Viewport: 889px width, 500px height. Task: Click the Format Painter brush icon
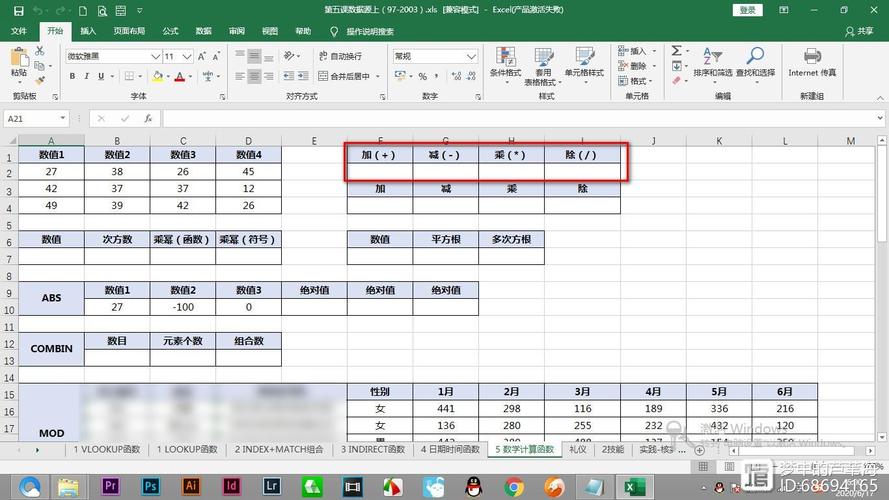click(40, 80)
